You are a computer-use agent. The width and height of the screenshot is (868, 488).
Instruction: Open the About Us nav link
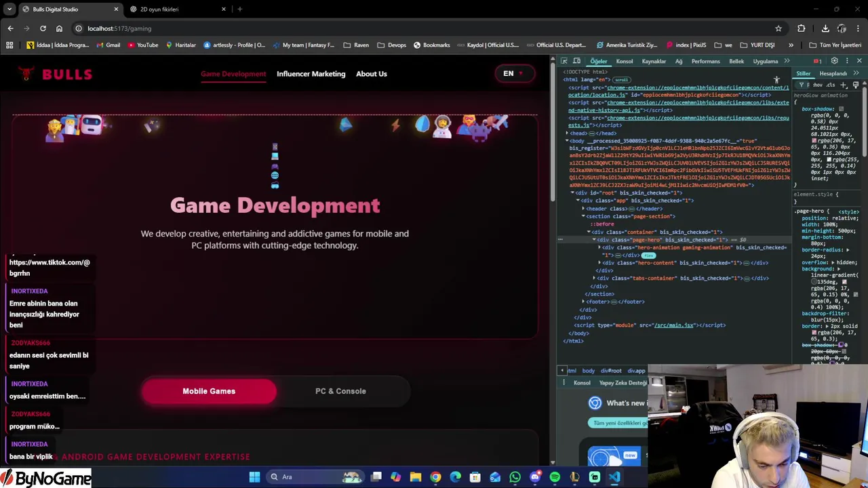(372, 74)
